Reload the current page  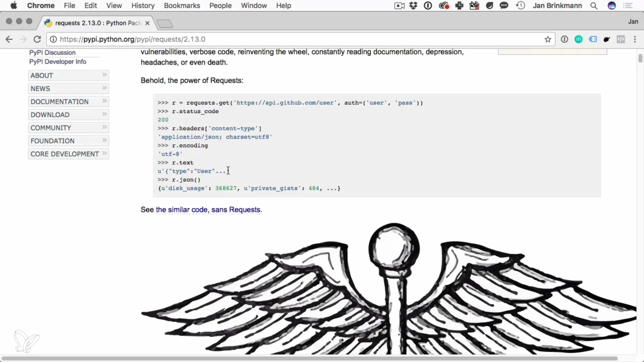(37, 39)
